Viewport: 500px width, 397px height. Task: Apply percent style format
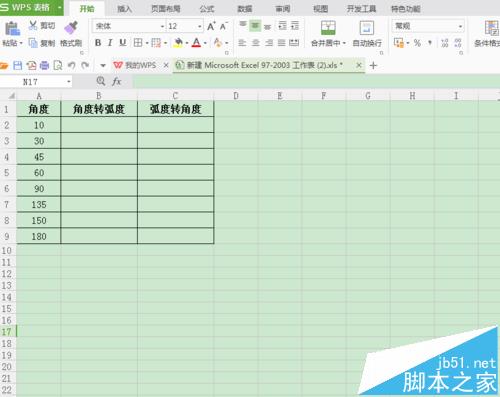[417, 43]
